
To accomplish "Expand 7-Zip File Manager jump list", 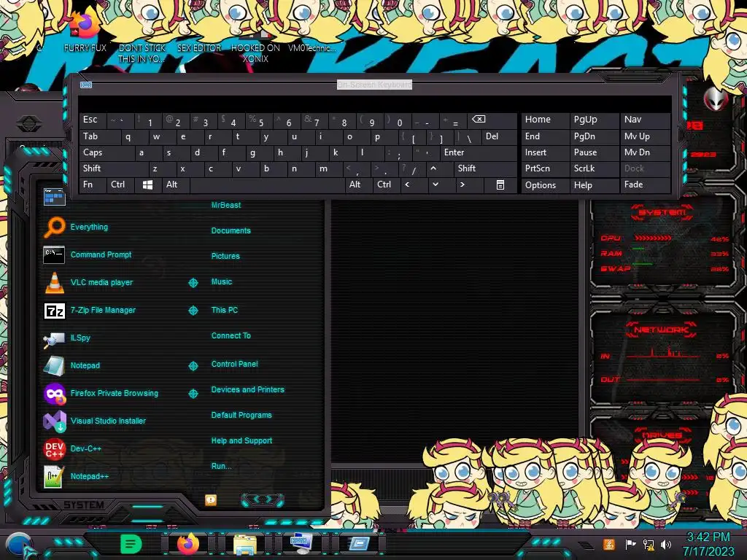I will [193, 311].
